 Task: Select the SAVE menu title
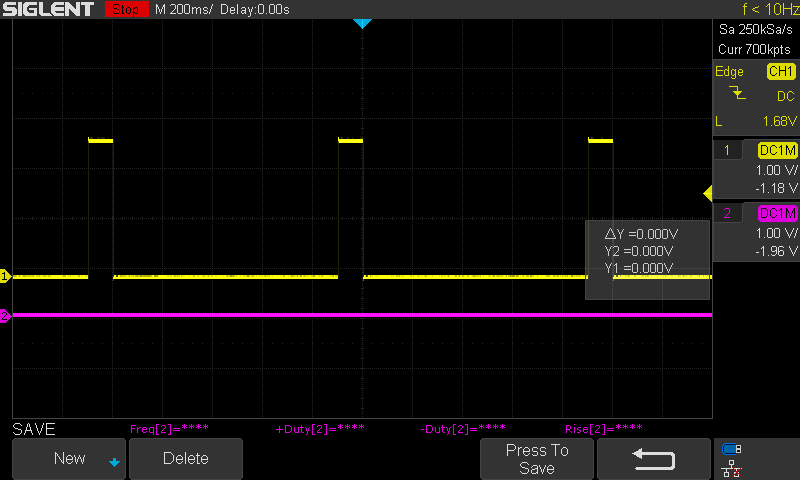pyautogui.click(x=34, y=429)
